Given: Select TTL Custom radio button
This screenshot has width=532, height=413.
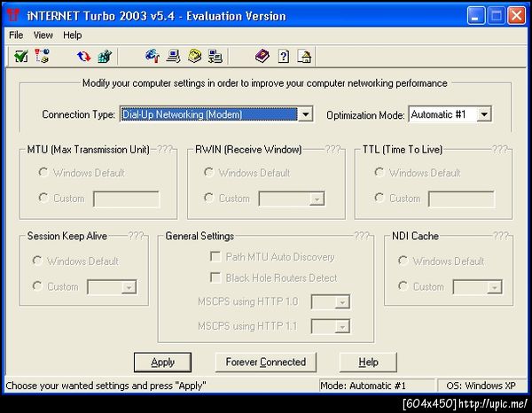Looking at the screenshot, I should [x=379, y=198].
